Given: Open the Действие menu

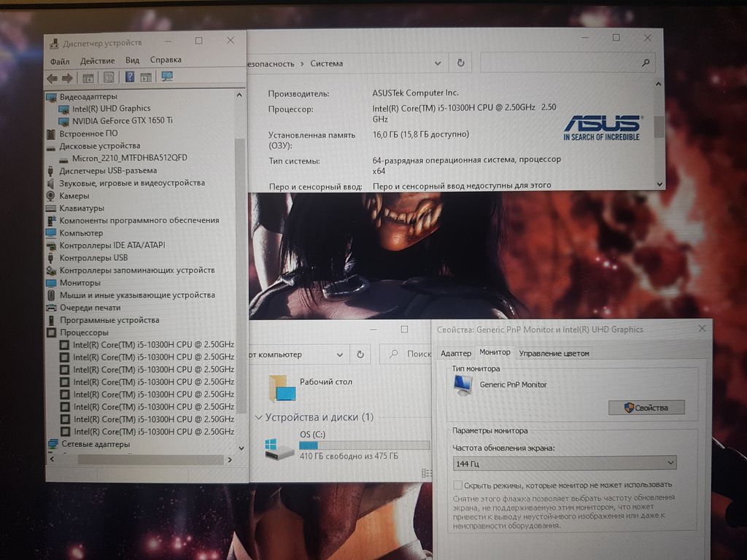Looking at the screenshot, I should click(97, 61).
